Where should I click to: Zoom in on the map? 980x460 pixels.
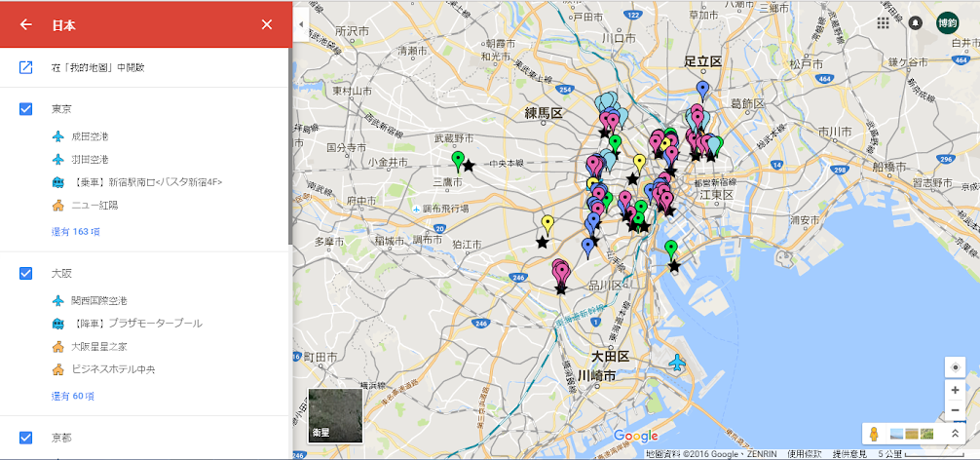[x=955, y=390]
